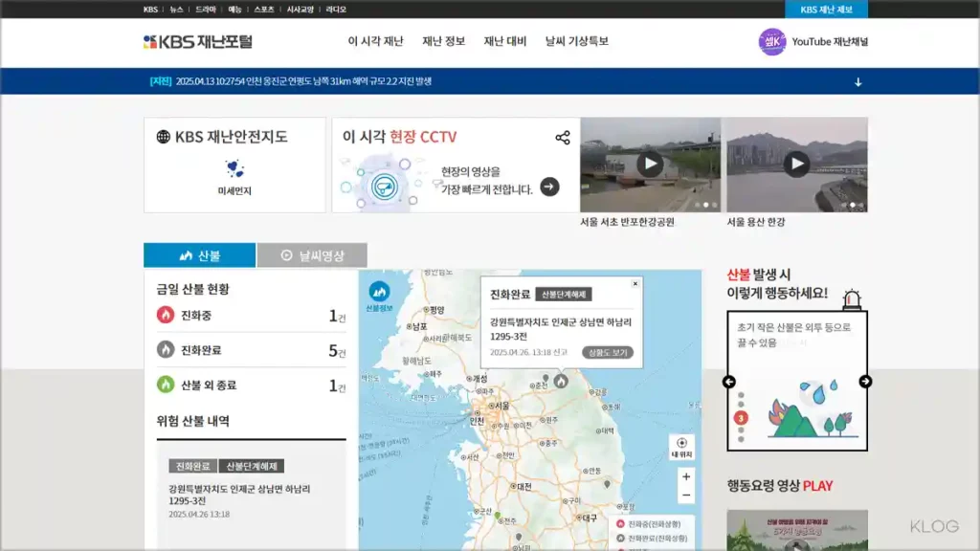Click the globe icon next to KBS 재난안전지도

point(163,137)
